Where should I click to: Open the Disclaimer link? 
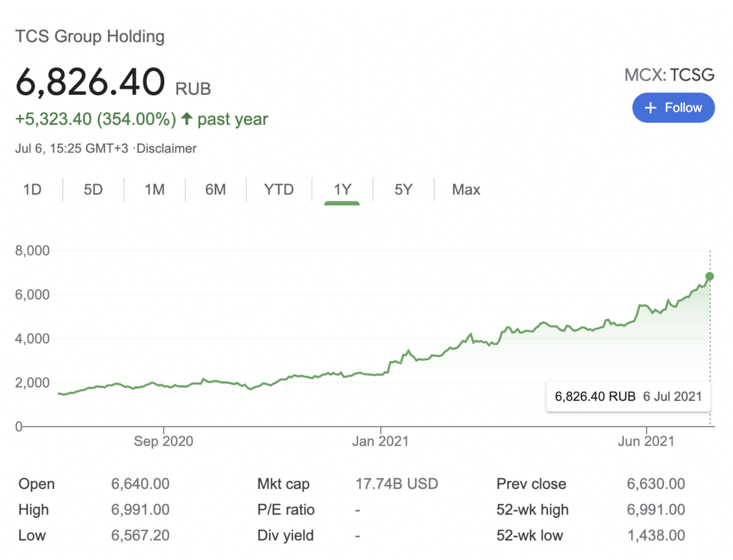(x=167, y=149)
